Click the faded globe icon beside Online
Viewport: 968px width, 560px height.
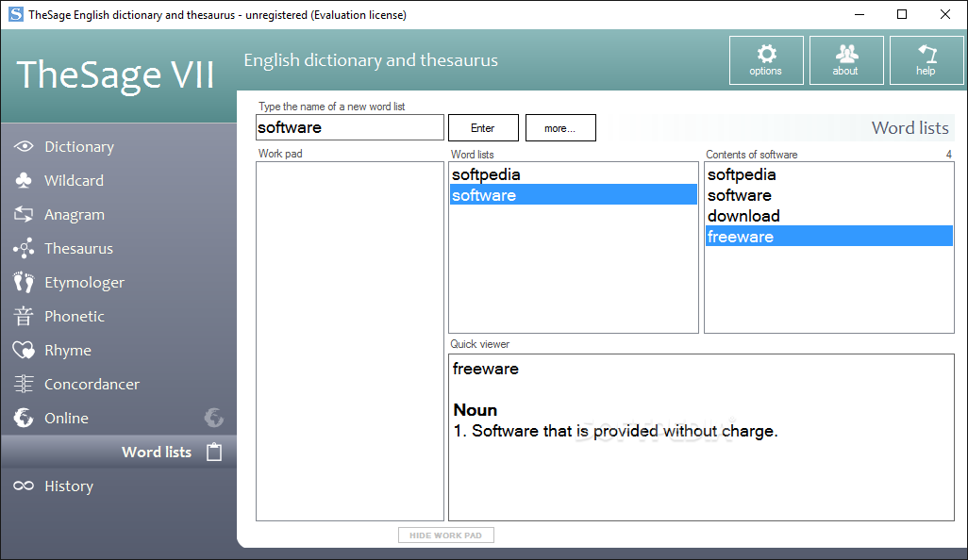pyautogui.click(x=213, y=418)
